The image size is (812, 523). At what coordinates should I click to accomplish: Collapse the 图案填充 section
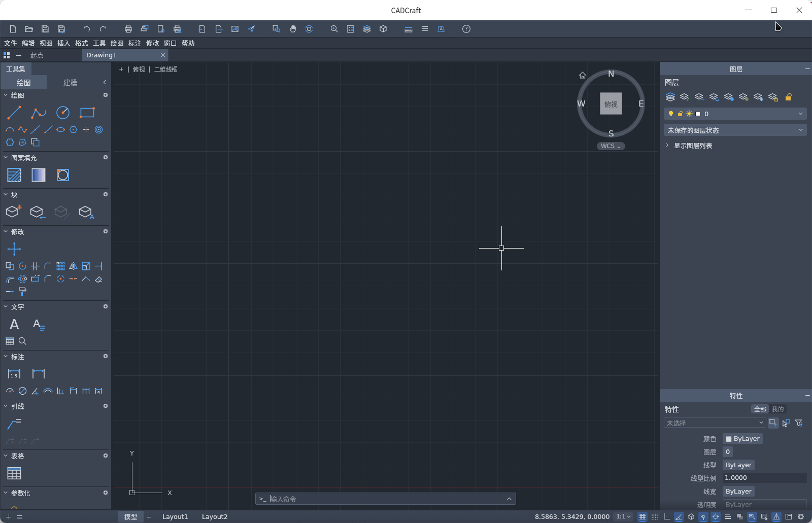tap(6, 158)
